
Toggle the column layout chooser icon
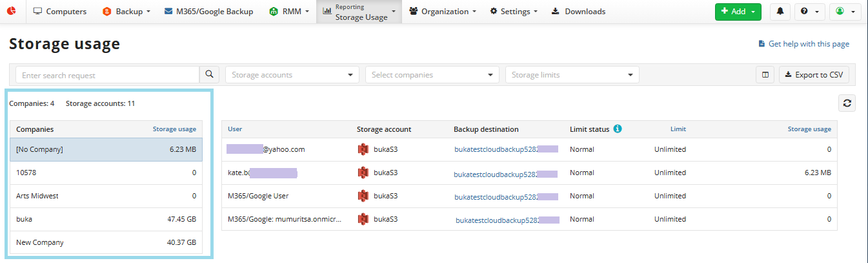765,75
